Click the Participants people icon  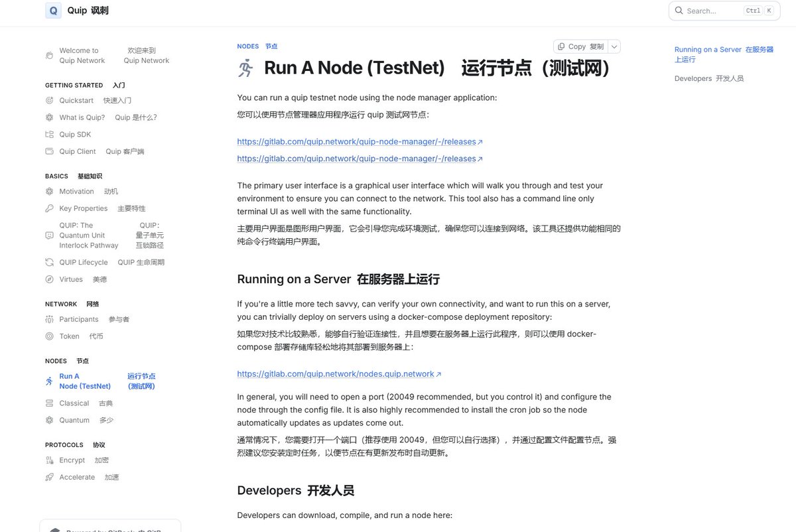click(49, 320)
